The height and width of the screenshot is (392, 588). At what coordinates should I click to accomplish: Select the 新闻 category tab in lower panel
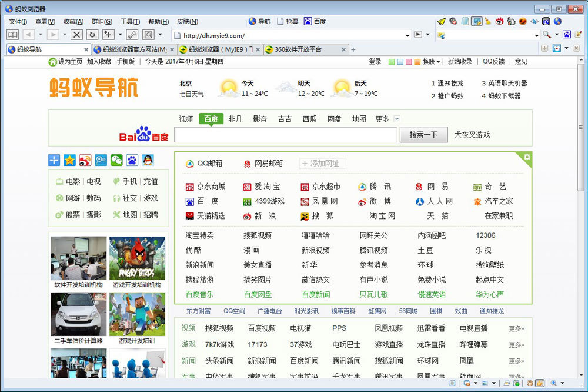click(188, 360)
